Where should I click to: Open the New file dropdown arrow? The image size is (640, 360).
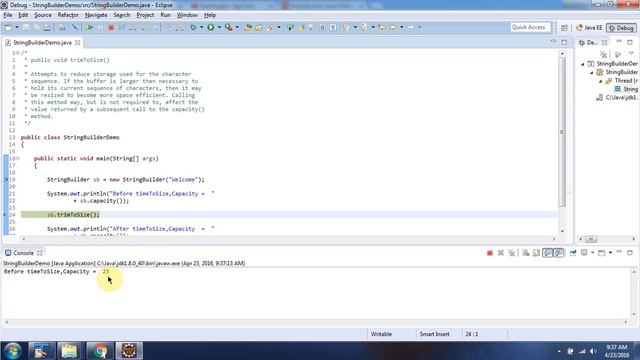17,27
